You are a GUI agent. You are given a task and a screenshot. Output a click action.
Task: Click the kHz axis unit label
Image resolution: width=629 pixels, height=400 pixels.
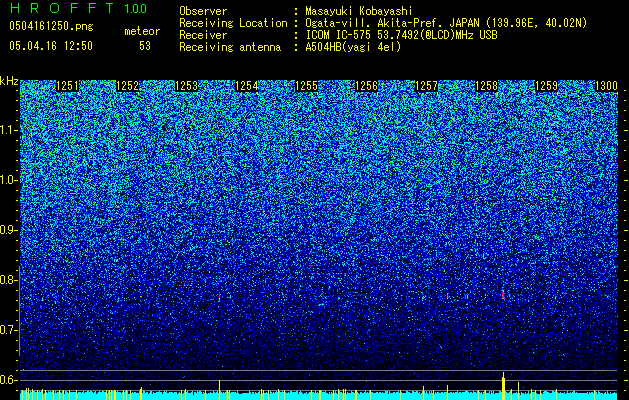(9, 81)
